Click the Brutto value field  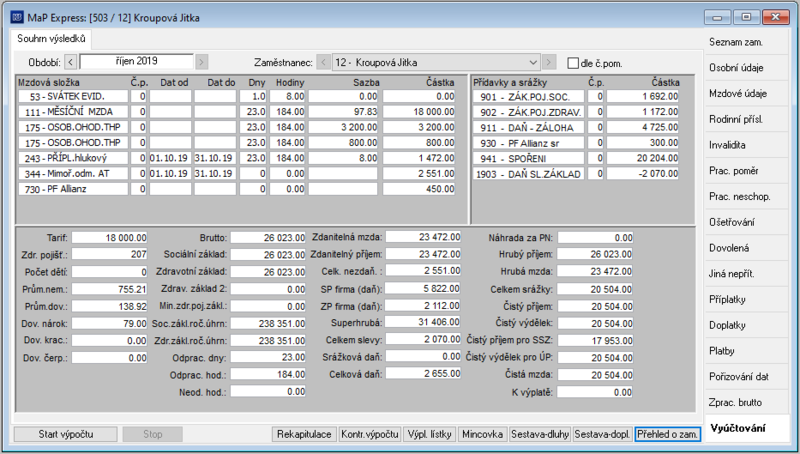[x=268, y=238]
